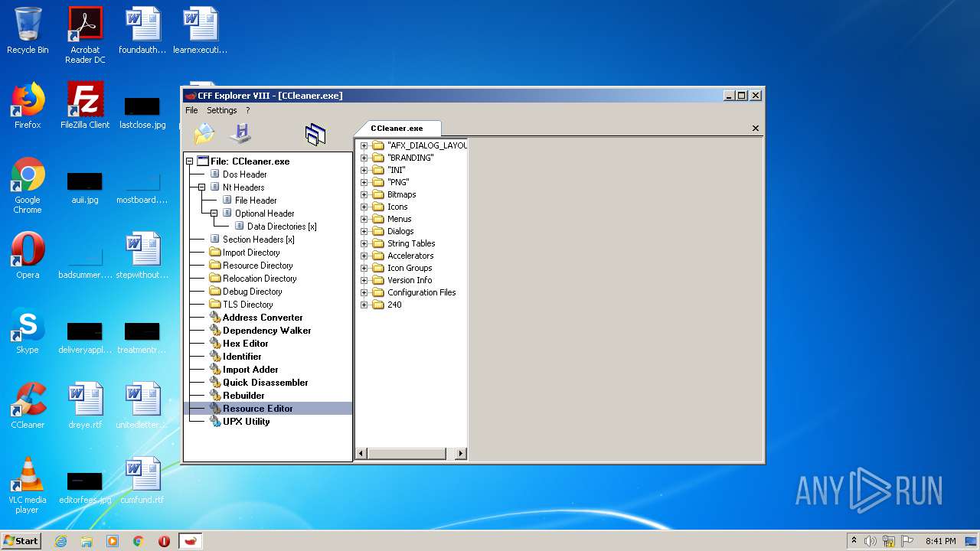Click the Open file toolbar icon
This screenshot has width=980, height=551.
tap(204, 134)
